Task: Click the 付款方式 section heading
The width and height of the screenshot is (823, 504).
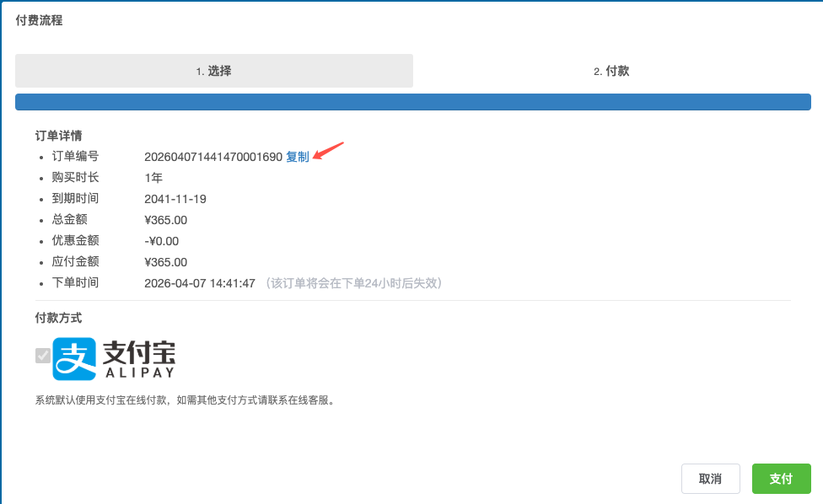Action: coord(58,318)
